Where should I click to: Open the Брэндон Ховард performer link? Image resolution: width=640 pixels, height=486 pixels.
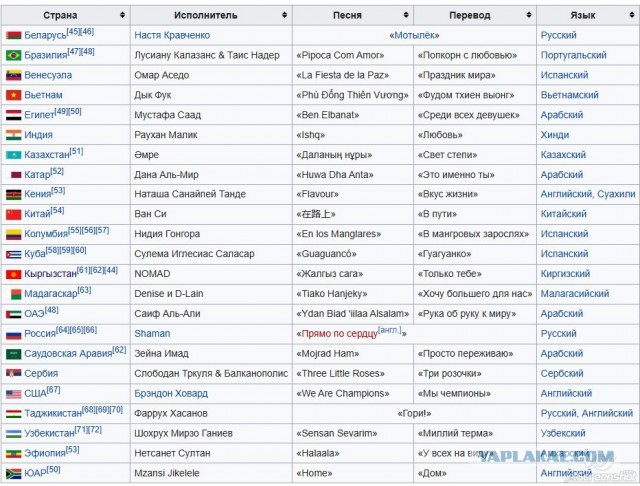171,394
